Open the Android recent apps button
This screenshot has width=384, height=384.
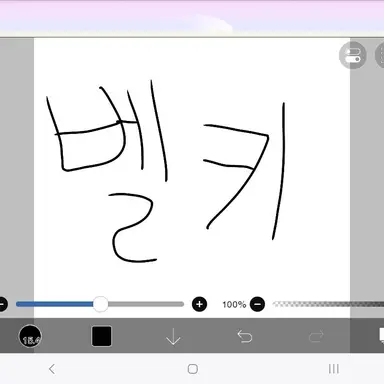point(334,369)
